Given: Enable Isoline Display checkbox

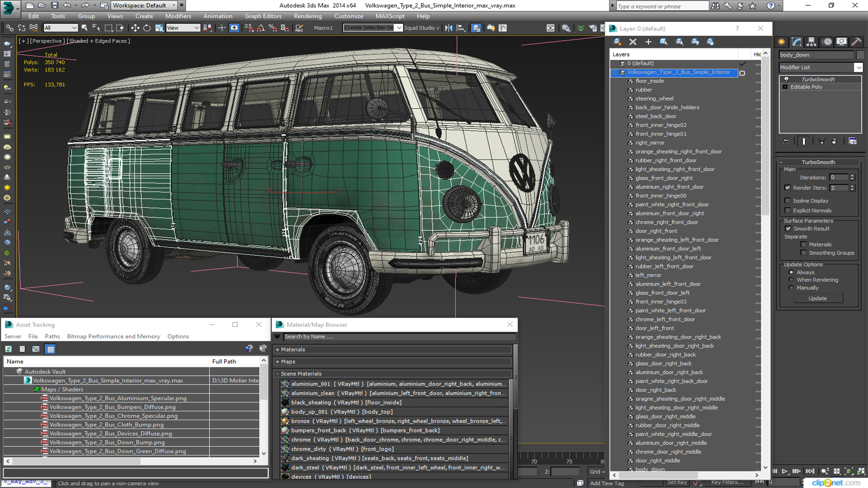Looking at the screenshot, I should pos(788,201).
